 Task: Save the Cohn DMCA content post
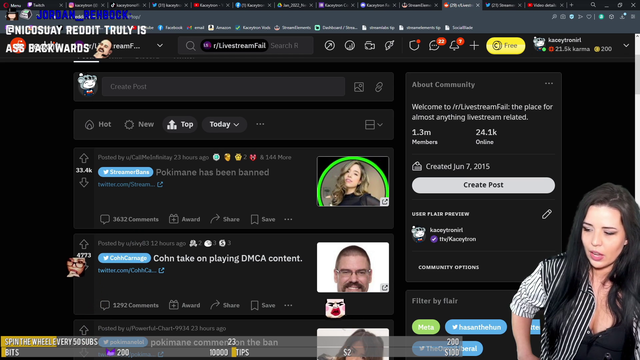pyautogui.click(x=263, y=305)
